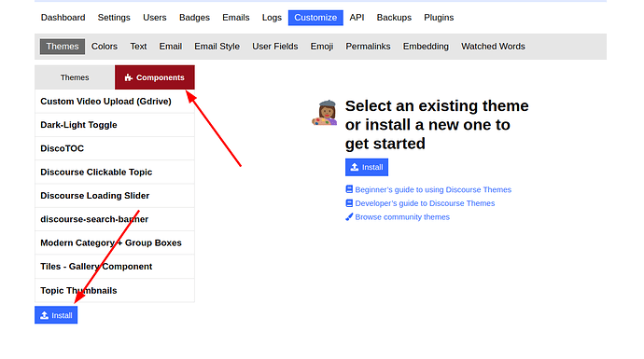644x359 pixels.
Task: Open the Text customization section
Action: tap(138, 47)
